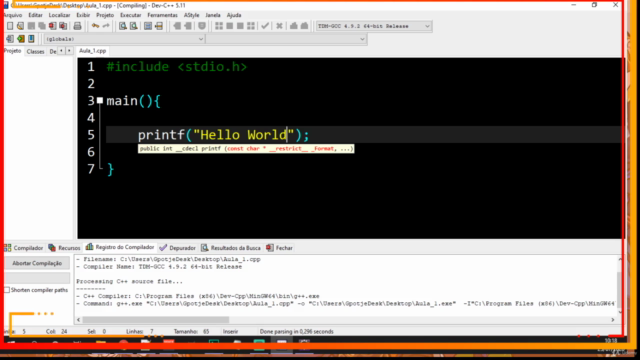Click the Compile and Run toolbar icon
640x360 pixels.
pos(240,26)
